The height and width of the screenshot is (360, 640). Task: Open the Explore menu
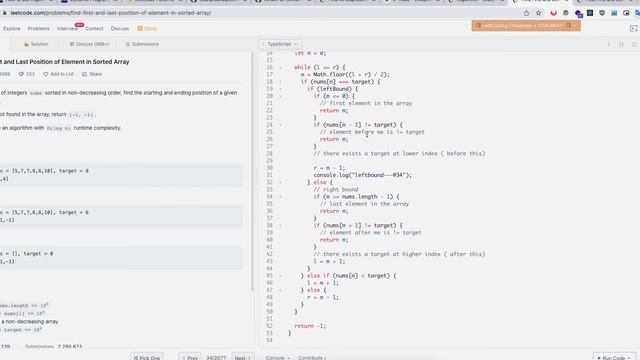click(11, 29)
